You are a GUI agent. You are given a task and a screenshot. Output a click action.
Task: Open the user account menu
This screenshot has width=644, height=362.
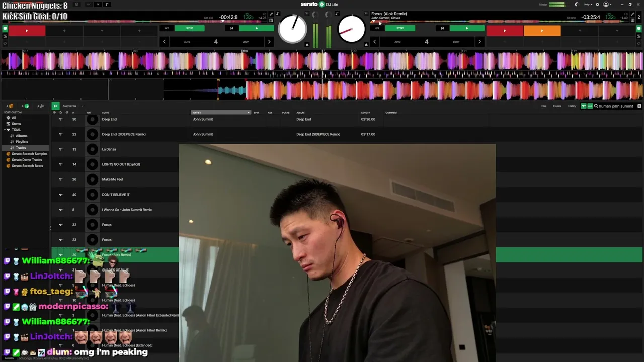[x=607, y=5]
